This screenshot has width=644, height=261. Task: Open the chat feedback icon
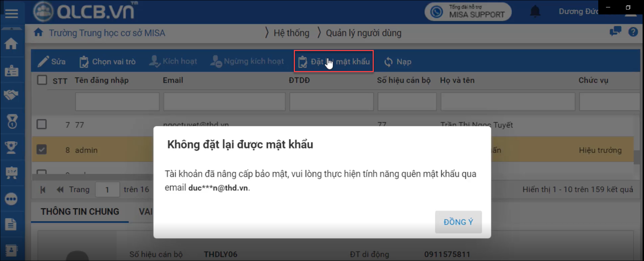point(615,32)
